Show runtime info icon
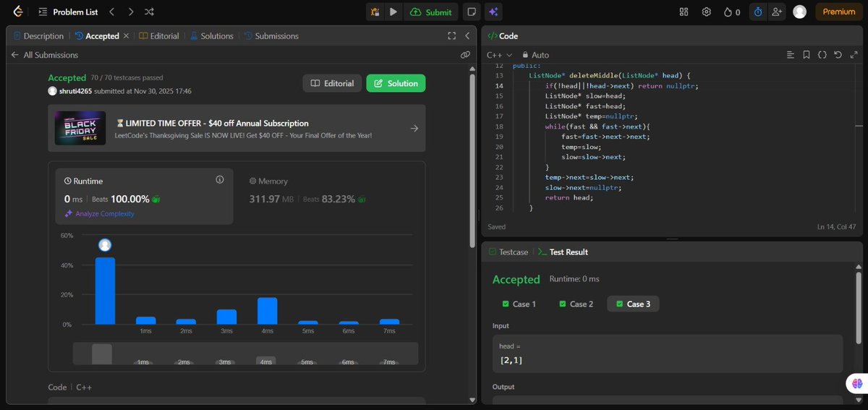Image resolution: width=868 pixels, height=410 pixels. pyautogui.click(x=220, y=180)
